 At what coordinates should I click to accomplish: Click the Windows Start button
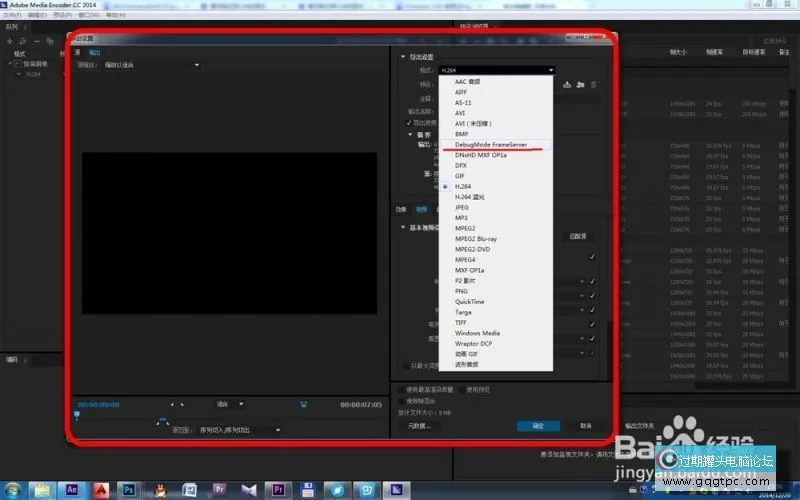pyautogui.click(x=14, y=489)
